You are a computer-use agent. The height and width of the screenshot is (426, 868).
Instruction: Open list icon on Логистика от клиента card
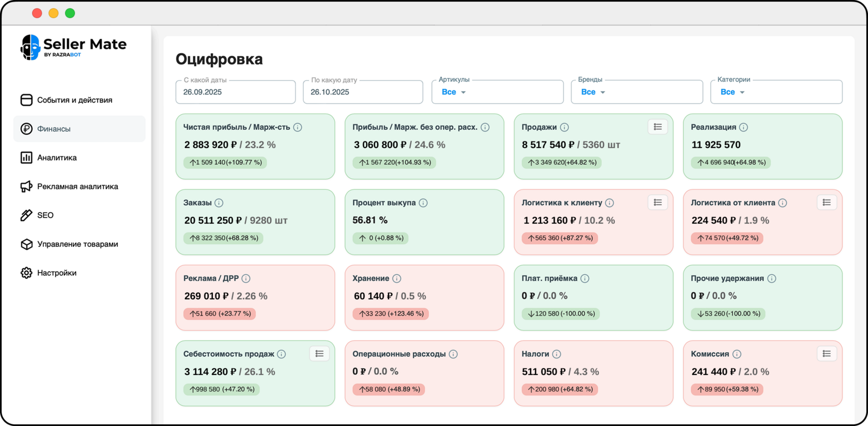[826, 202]
